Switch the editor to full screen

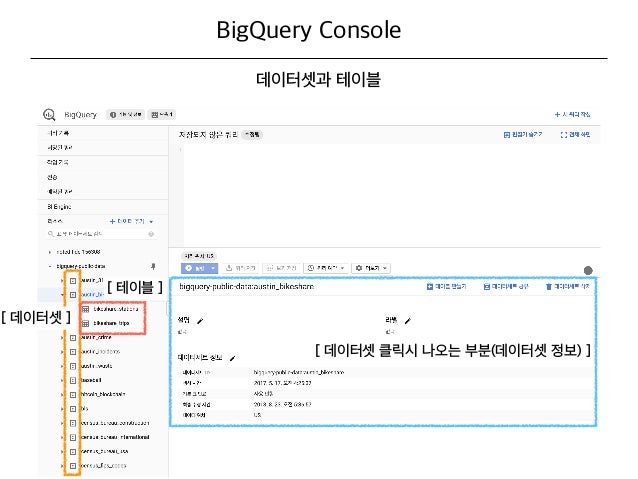coord(575,134)
